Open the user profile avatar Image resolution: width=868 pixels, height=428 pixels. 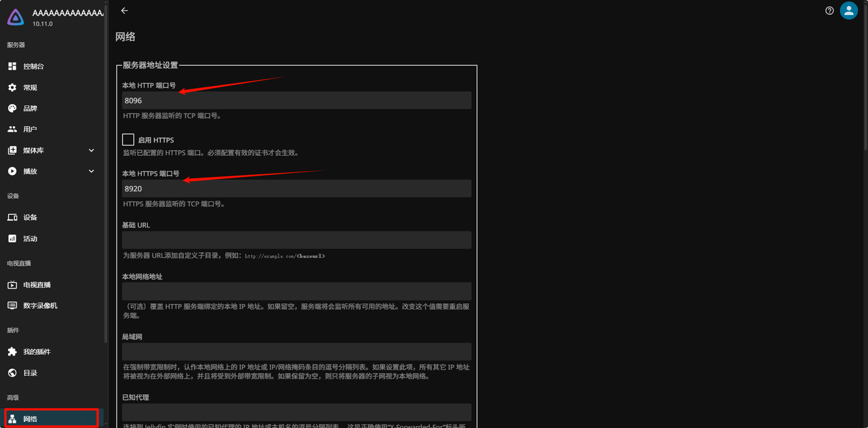[849, 11]
